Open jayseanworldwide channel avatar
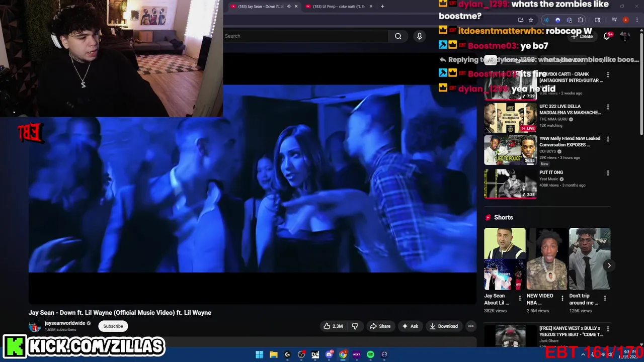Image resolution: width=644 pixels, height=362 pixels. (35, 326)
